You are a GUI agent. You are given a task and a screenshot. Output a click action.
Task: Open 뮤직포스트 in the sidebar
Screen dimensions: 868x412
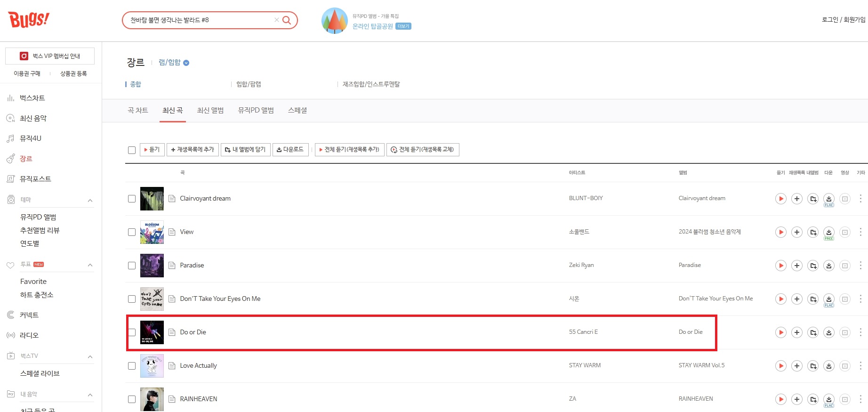tap(35, 179)
